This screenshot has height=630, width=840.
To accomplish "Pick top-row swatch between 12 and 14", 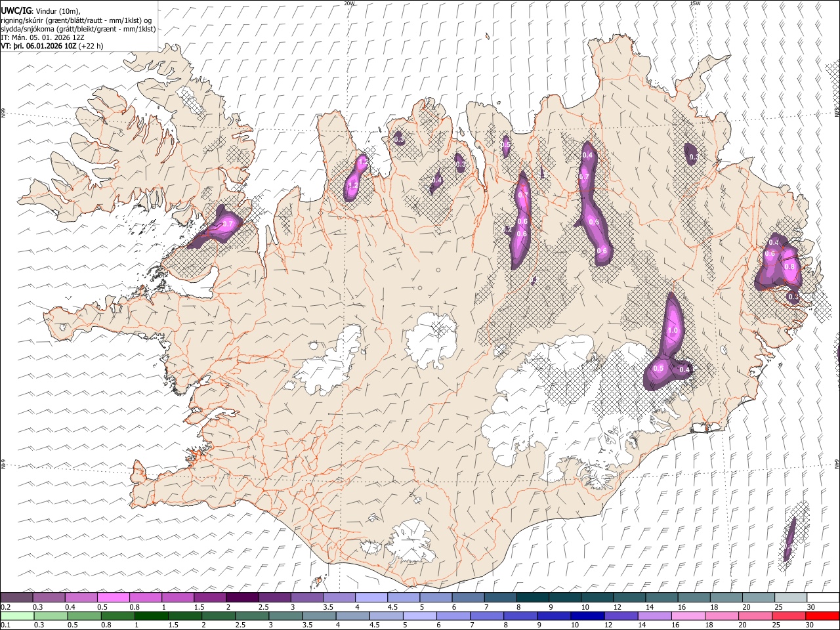I will click(629, 598).
